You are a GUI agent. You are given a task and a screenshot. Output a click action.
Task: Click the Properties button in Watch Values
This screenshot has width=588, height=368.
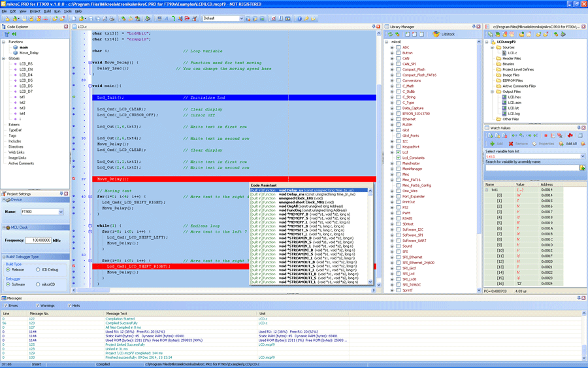click(x=543, y=144)
